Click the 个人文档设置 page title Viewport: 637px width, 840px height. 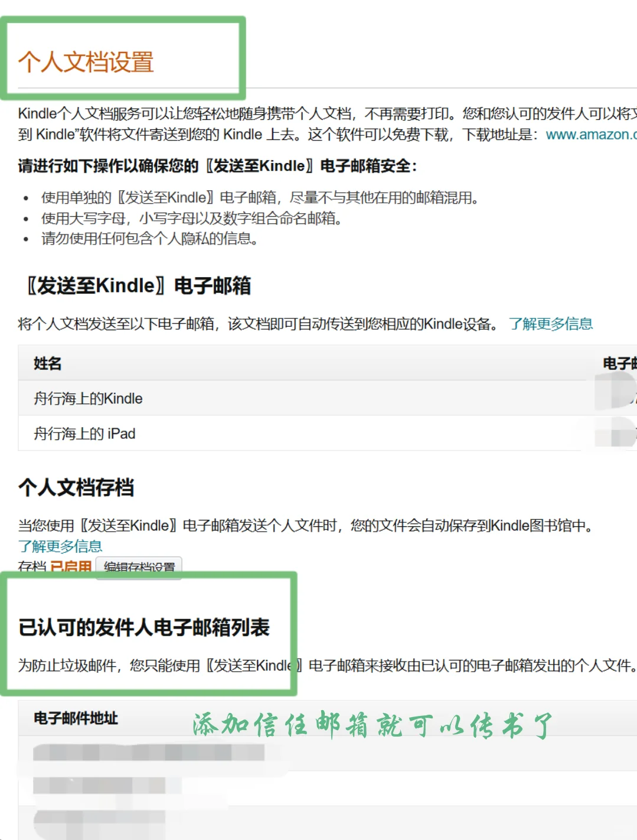[86, 62]
